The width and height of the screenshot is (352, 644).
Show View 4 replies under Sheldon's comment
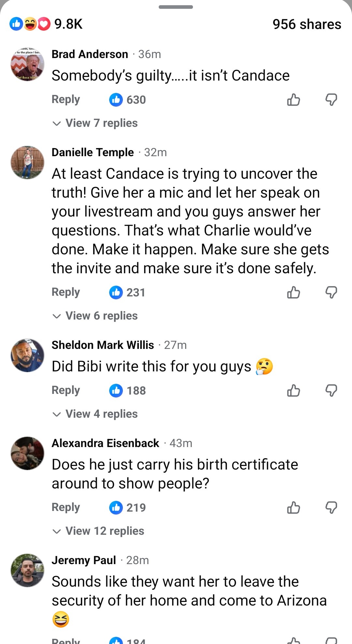(101, 414)
